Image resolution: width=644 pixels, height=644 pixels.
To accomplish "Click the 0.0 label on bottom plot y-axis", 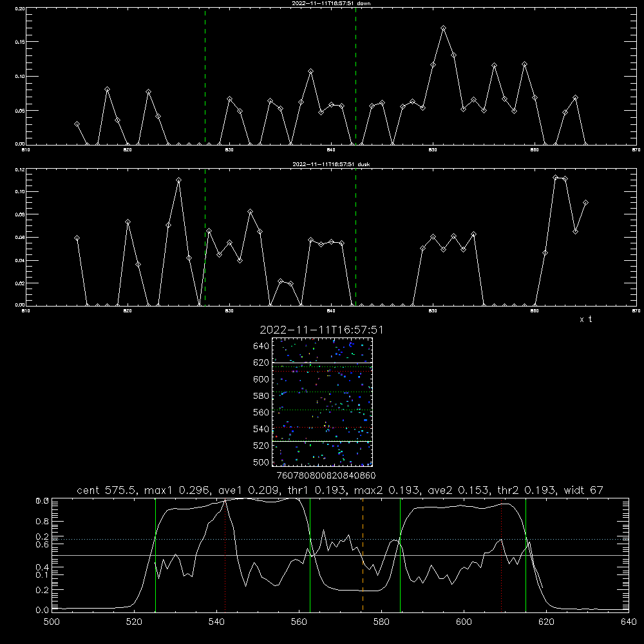I will click(43, 611).
